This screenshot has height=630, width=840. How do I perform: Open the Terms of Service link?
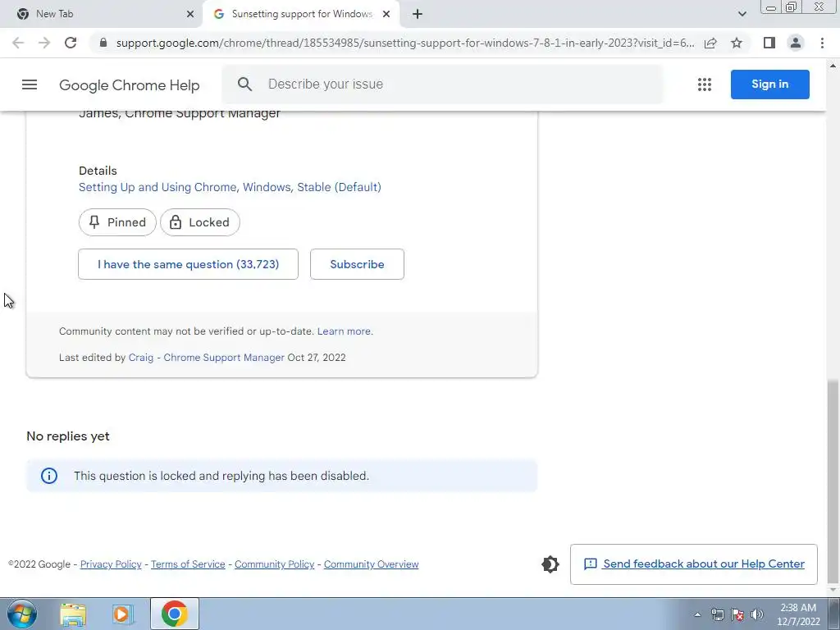click(x=188, y=564)
